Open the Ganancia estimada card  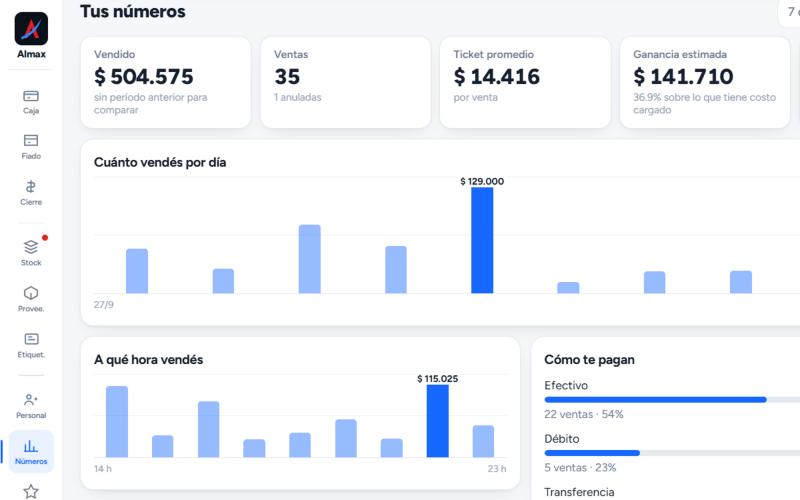point(705,82)
